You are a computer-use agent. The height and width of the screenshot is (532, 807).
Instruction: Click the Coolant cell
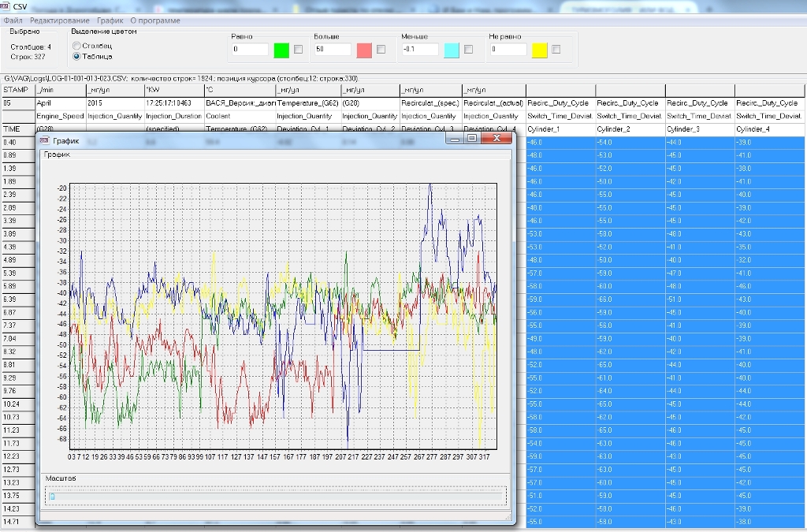[x=240, y=117]
